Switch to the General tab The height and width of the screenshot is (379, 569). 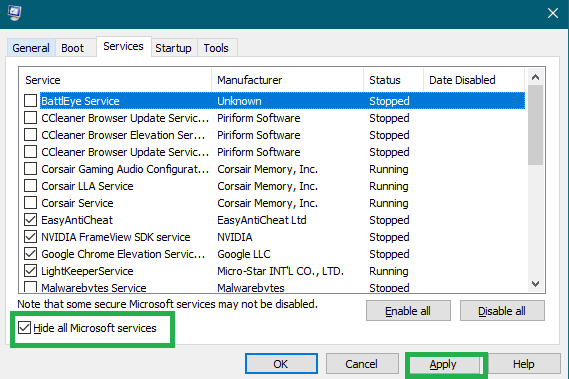click(31, 48)
